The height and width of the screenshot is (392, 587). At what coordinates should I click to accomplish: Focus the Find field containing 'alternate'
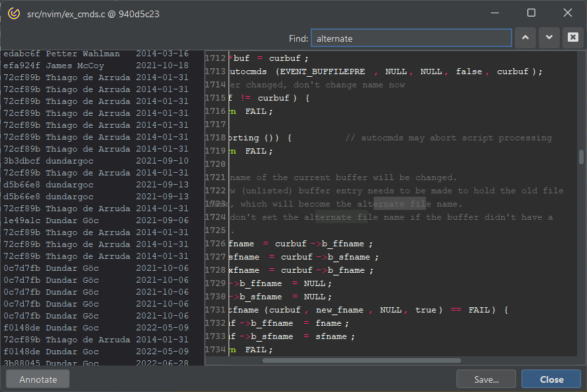click(411, 38)
